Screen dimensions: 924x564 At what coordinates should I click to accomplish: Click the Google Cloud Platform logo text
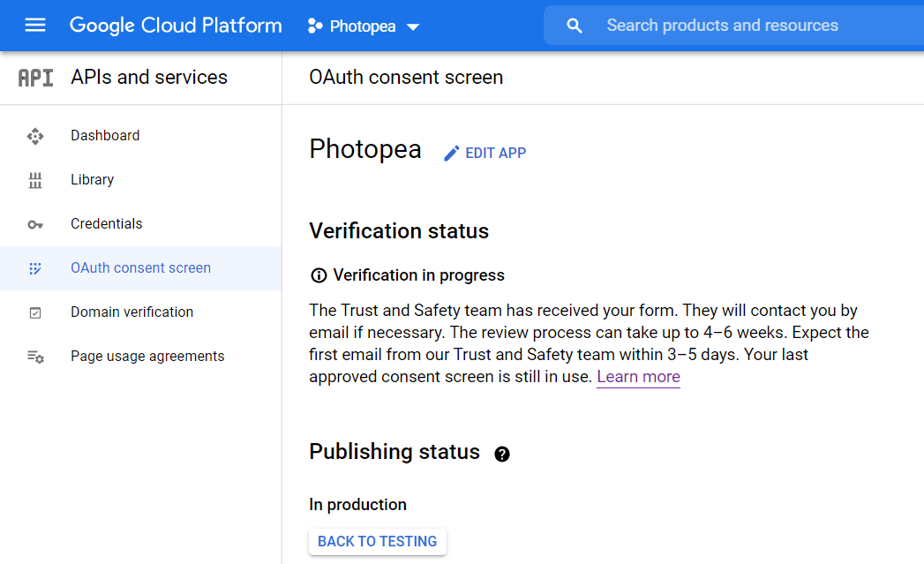pos(176,26)
